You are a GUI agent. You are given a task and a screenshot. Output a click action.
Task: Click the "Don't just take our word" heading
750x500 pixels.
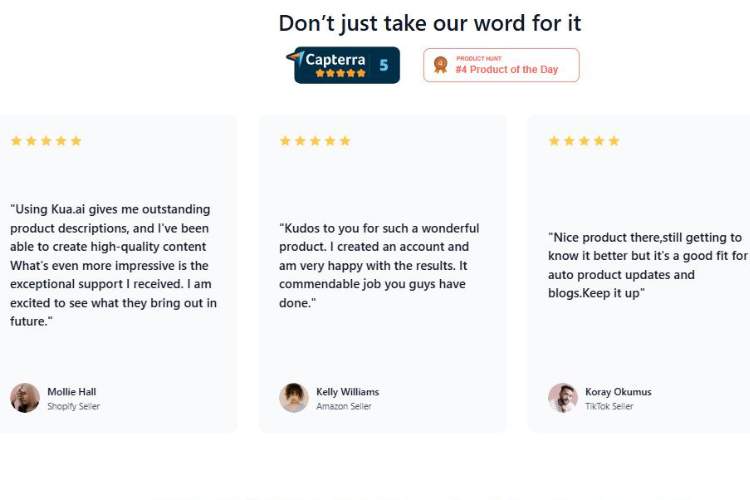429,23
